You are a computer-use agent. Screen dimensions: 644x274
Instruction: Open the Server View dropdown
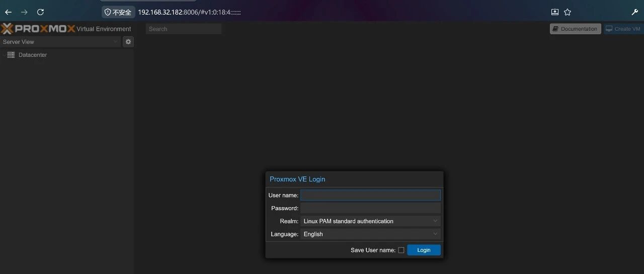coord(60,42)
